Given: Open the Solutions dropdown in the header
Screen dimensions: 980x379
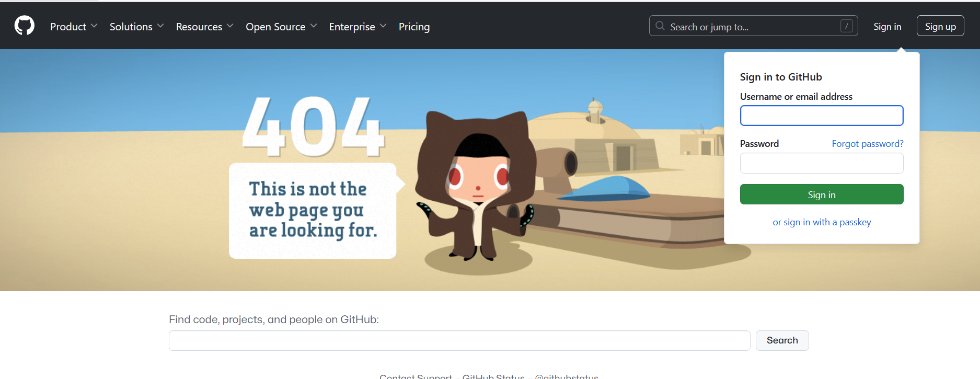Looking at the screenshot, I should click(x=136, y=27).
